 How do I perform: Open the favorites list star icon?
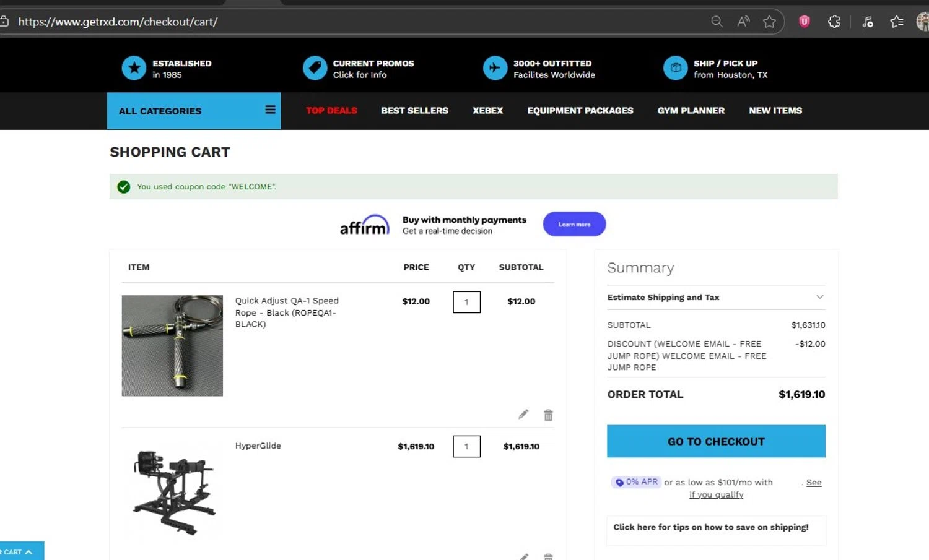click(896, 22)
